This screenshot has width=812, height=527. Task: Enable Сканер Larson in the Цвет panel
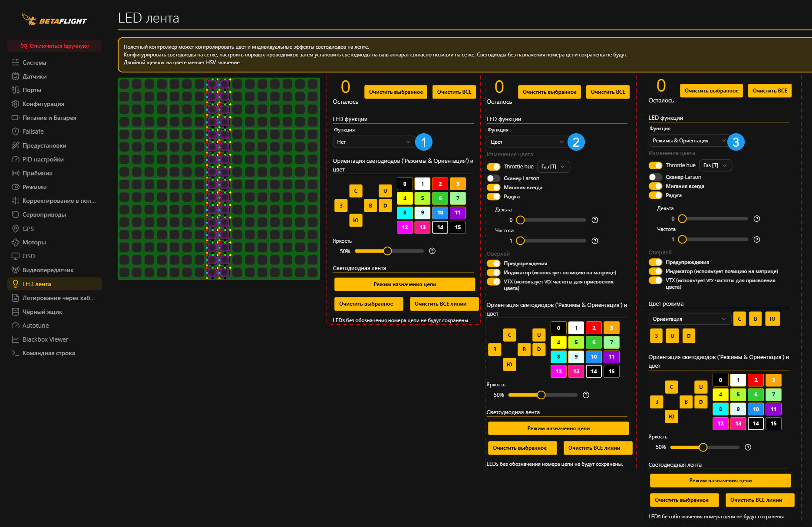pos(493,178)
